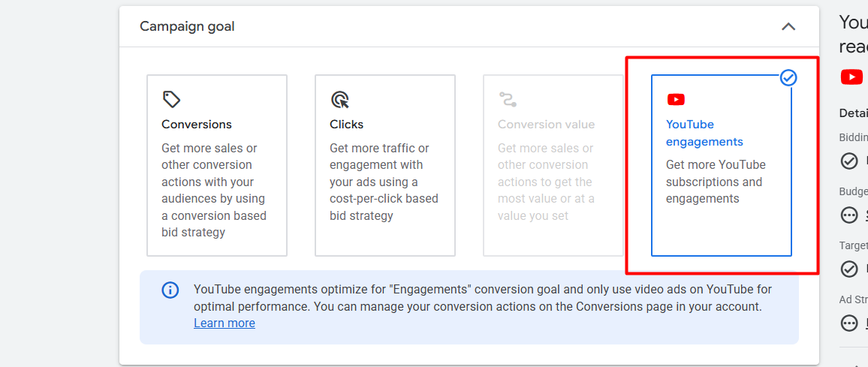Click the info icon in the blue notice
The image size is (868, 367).
[x=170, y=290]
